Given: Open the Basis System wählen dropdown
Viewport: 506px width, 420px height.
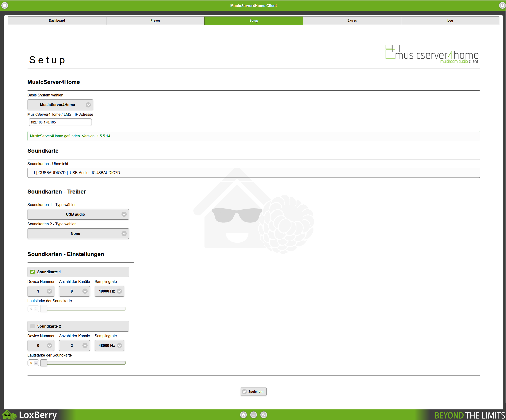Looking at the screenshot, I should point(60,105).
